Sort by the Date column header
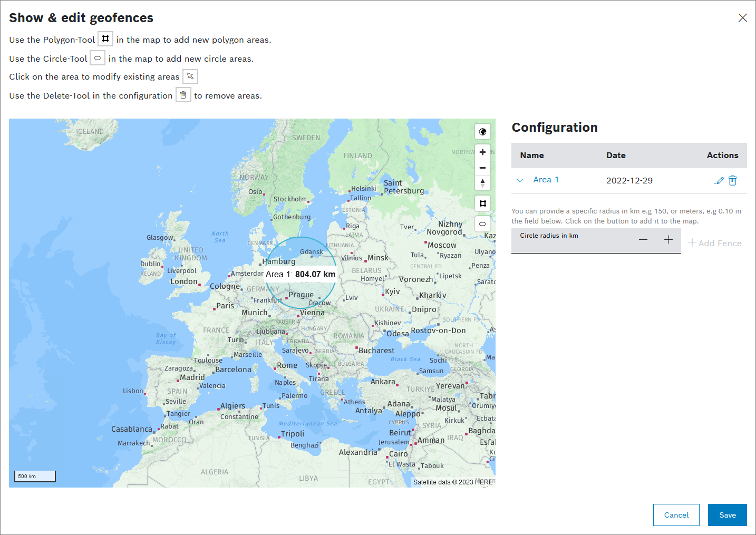Screen dimensions: 756x535 616,155
